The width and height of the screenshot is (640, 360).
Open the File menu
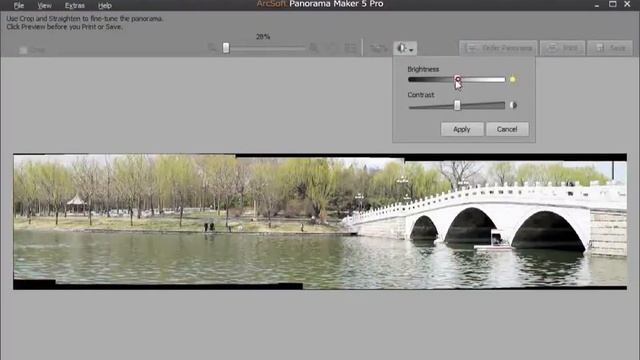[19, 6]
